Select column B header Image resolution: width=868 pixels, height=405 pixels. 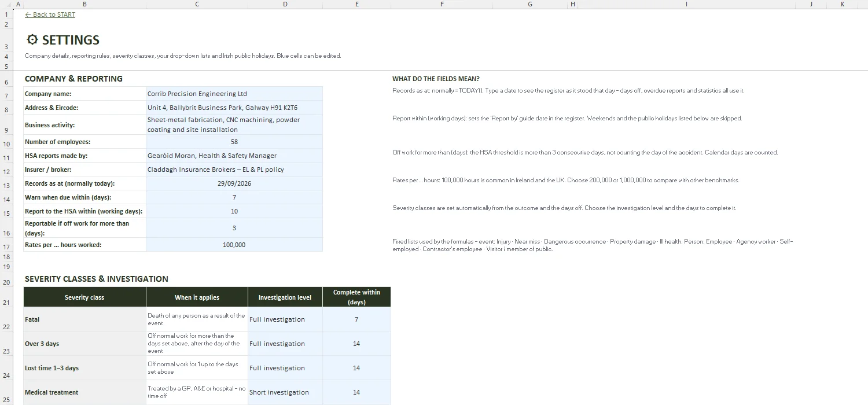tap(84, 4)
